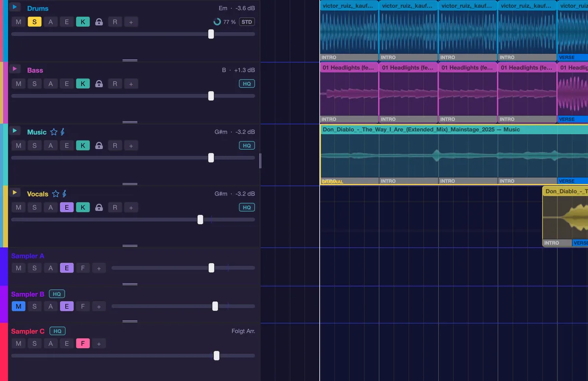Screen dimensions: 588x381
Task: Toggle the K button on the Bass track
Action: point(83,84)
